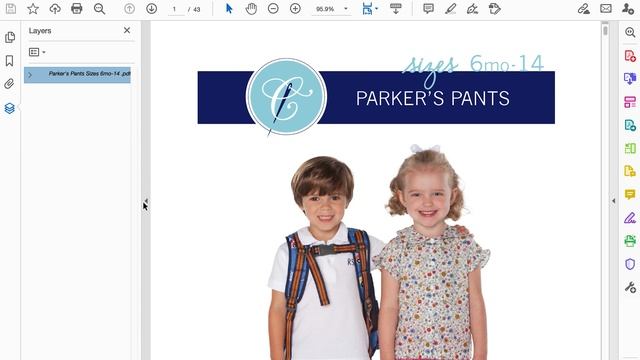Open the green document tool in right pane
The image size is (640, 360).
[630, 148]
